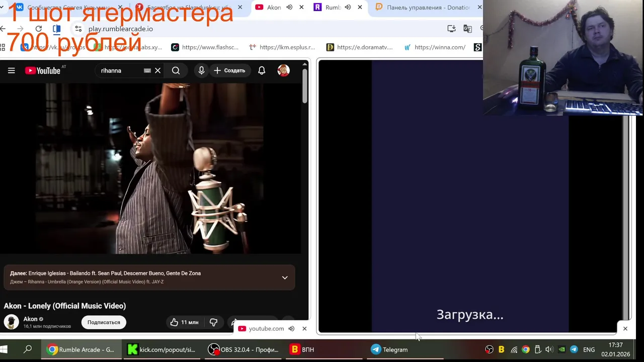The width and height of the screenshot is (644, 362).
Task: Open flashsc bookmark in bookmarks bar
Action: pos(205,47)
